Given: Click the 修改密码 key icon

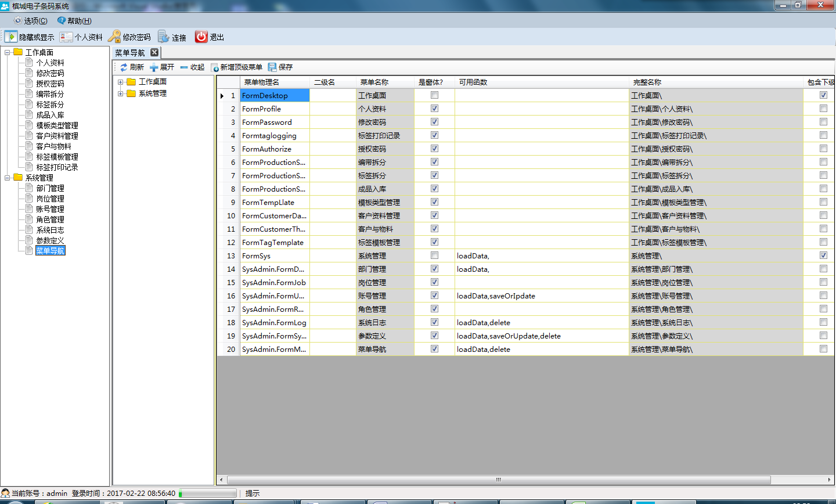Looking at the screenshot, I should [x=114, y=37].
